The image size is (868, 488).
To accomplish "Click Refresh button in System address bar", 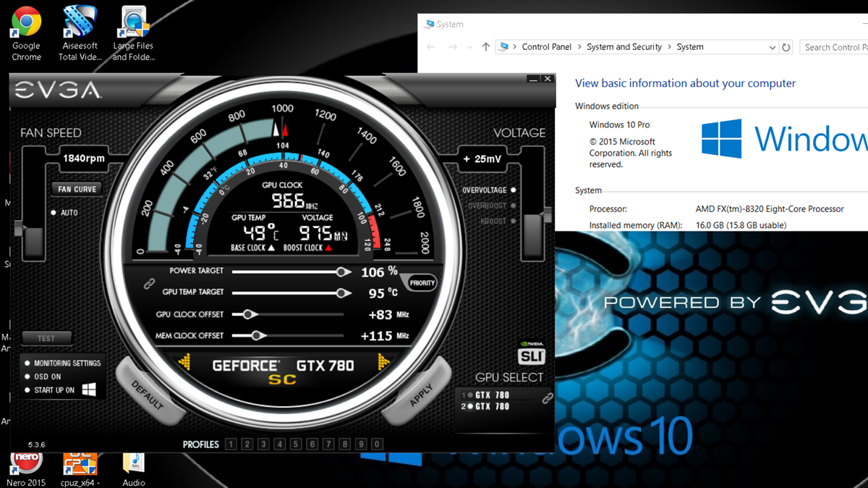I will (786, 47).
